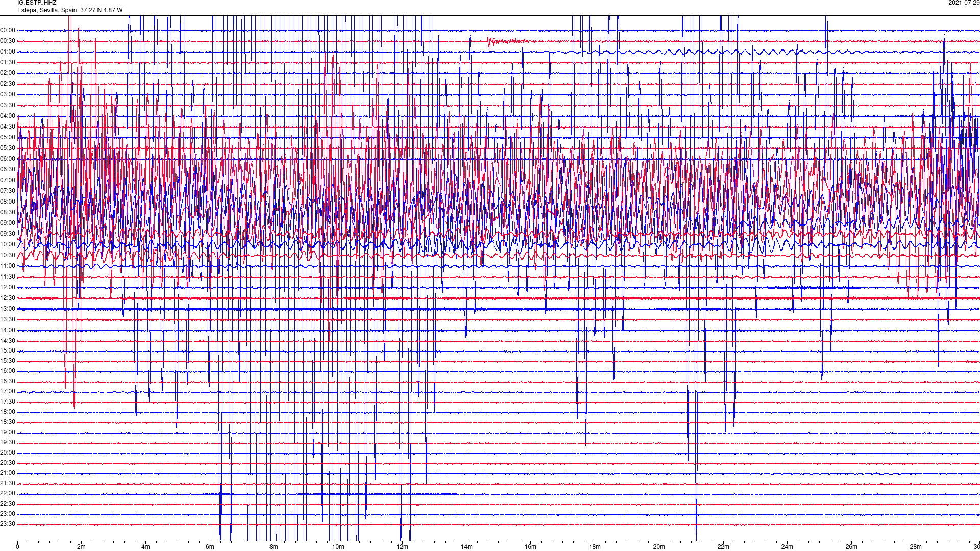Viewport: 980px width, 551px height.
Task: Click the 0 minute axis tick label
Action: (17, 547)
